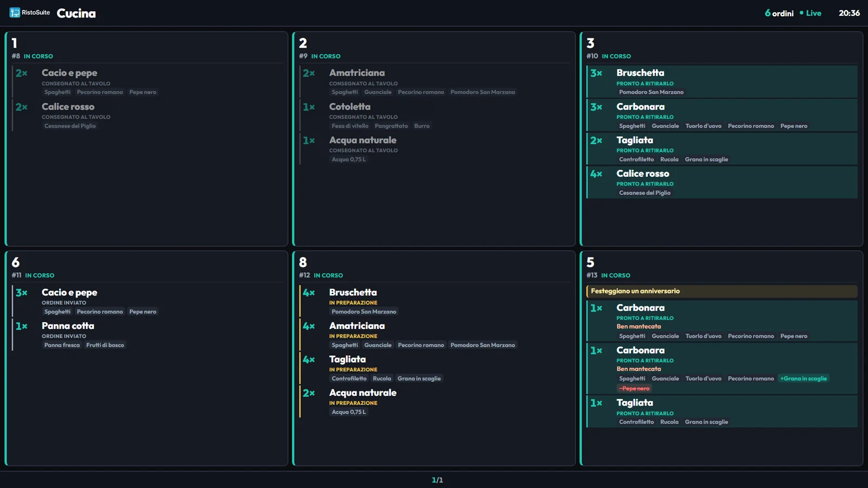The width and height of the screenshot is (868, 488).
Task: Click Tuorlo d'uovo tag in order #10
Action: [x=703, y=126]
